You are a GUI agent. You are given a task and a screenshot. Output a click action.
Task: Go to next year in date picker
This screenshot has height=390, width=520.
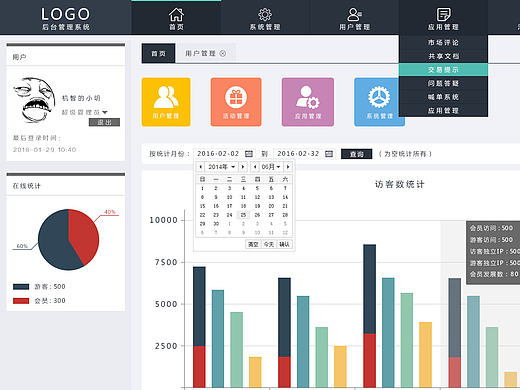click(243, 167)
